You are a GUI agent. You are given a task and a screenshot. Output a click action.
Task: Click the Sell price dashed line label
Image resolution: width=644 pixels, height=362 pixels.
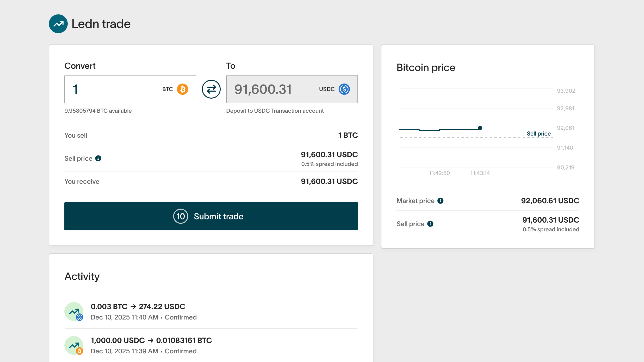pyautogui.click(x=539, y=134)
